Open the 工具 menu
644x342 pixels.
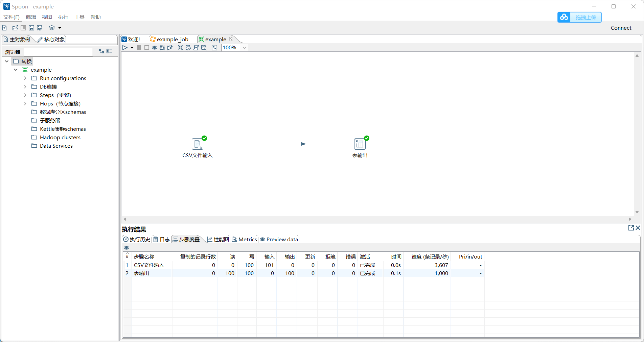click(79, 17)
